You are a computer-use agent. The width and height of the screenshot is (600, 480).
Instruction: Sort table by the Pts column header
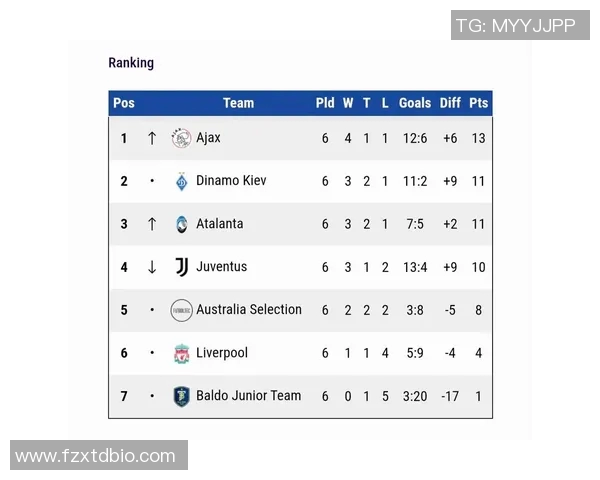478,103
